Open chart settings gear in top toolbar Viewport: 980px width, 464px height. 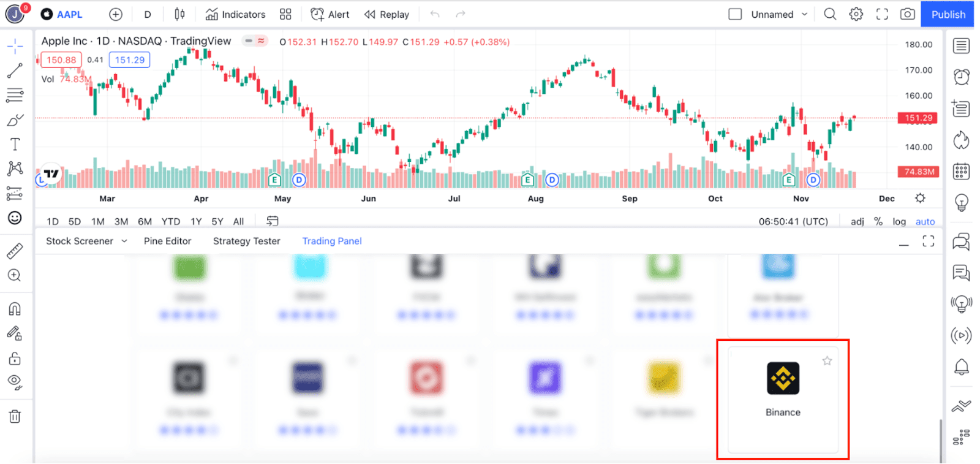pos(856,14)
